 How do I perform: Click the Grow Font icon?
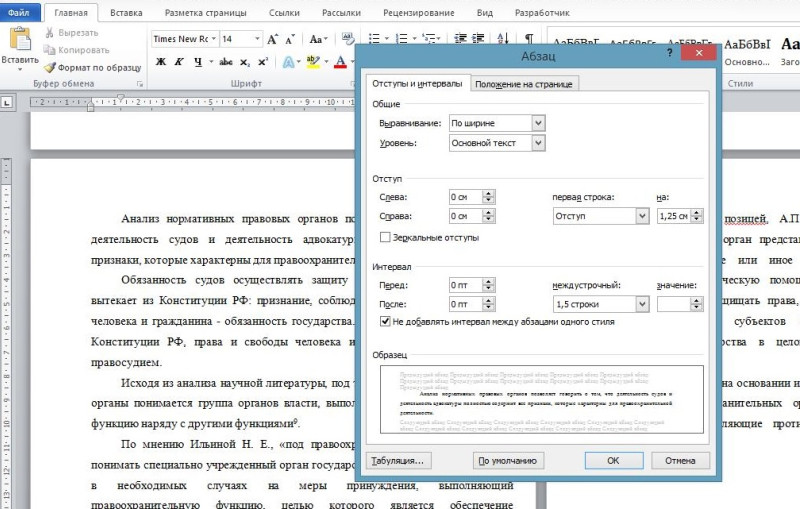pos(272,39)
